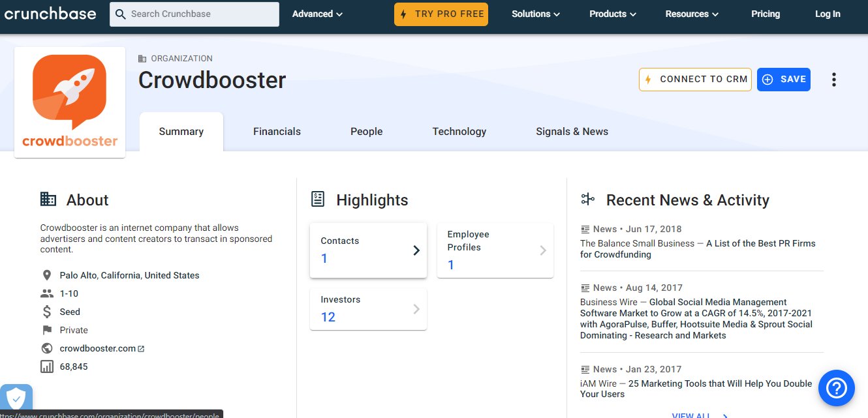The height and width of the screenshot is (418, 868).
Task: Open the Best PR Firms for Crowdfunding article
Action: tap(698, 249)
